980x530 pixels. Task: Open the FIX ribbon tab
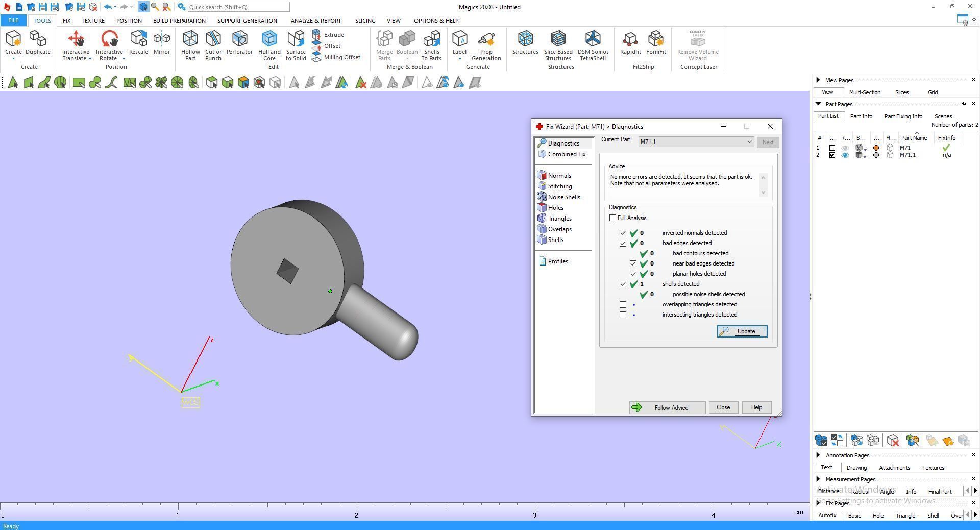(x=66, y=21)
